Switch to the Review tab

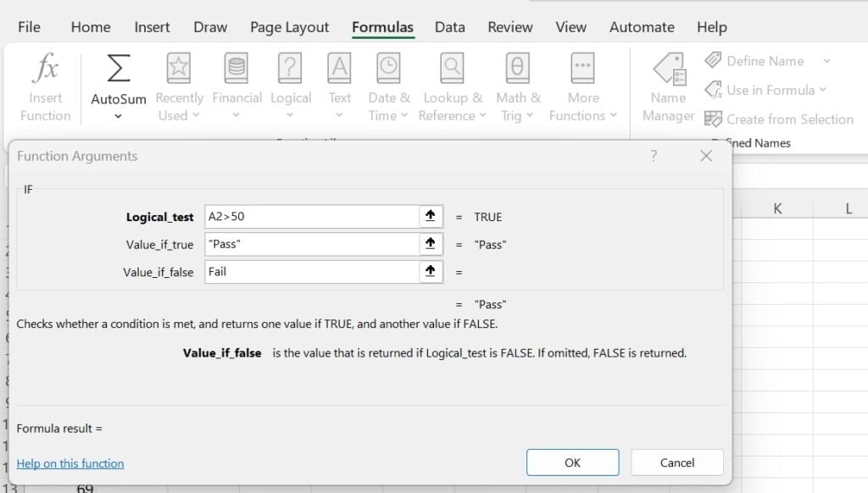[x=509, y=27]
